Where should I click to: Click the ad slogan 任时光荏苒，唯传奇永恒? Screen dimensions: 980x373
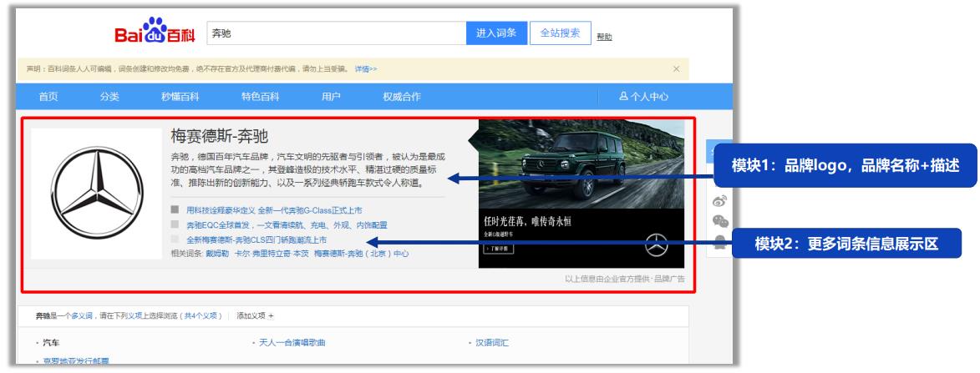pyautogui.click(x=528, y=221)
